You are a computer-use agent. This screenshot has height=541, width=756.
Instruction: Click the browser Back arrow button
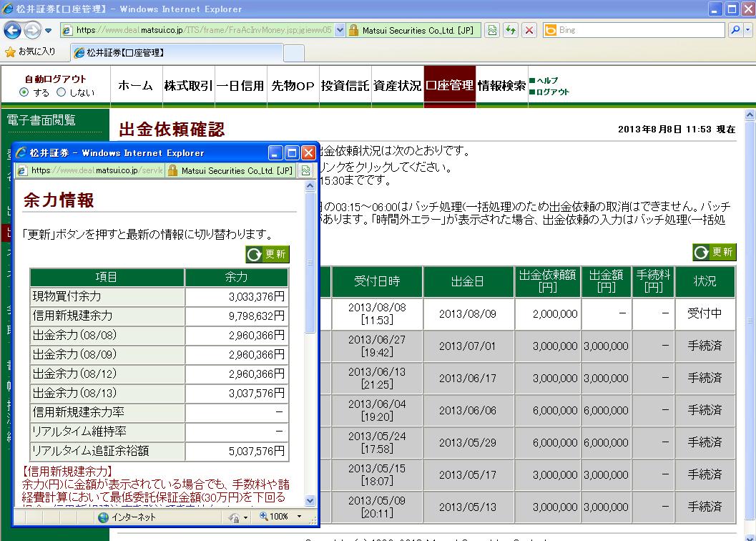tap(13, 30)
